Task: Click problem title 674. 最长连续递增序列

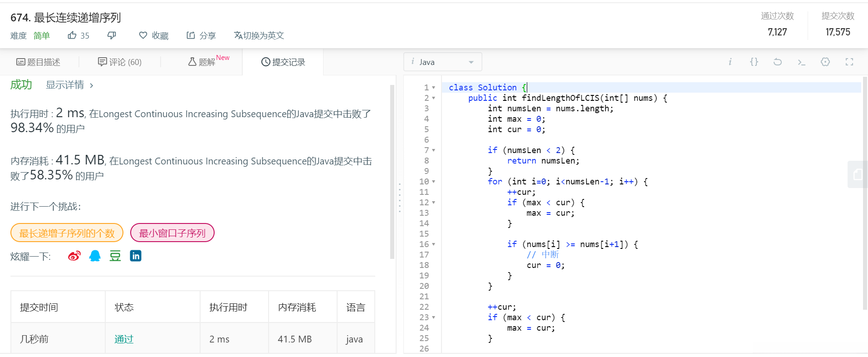Action: pos(66,18)
